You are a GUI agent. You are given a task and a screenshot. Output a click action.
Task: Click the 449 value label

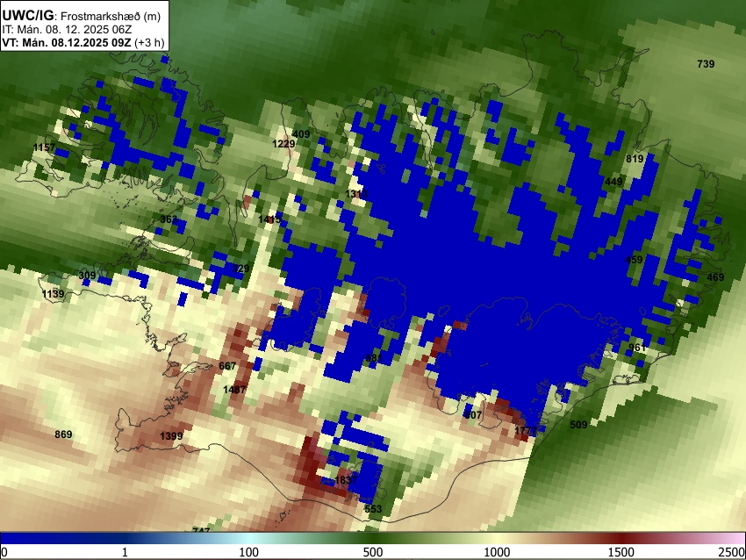point(613,182)
